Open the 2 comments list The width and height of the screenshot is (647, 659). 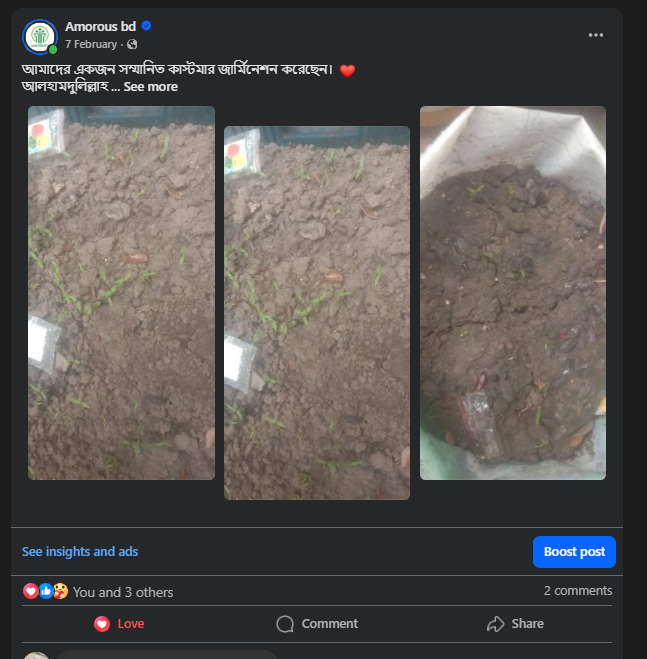(578, 590)
